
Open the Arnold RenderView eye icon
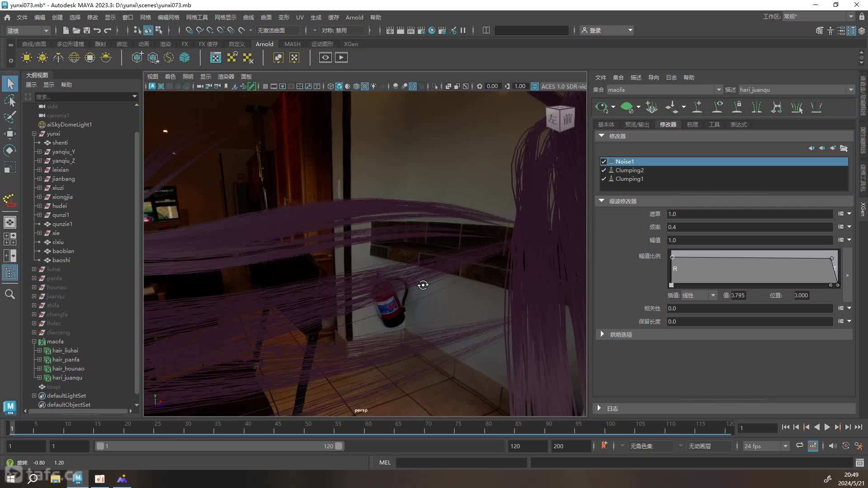[x=325, y=57]
